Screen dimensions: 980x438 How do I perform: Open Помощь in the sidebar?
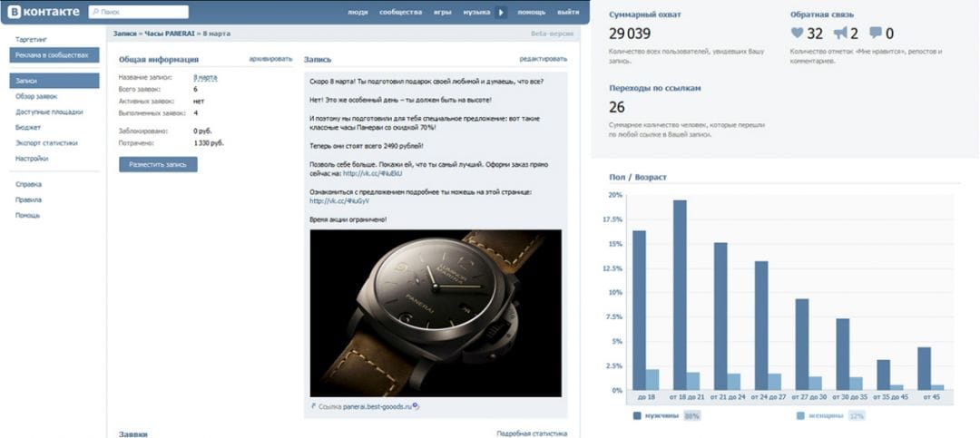tap(28, 216)
